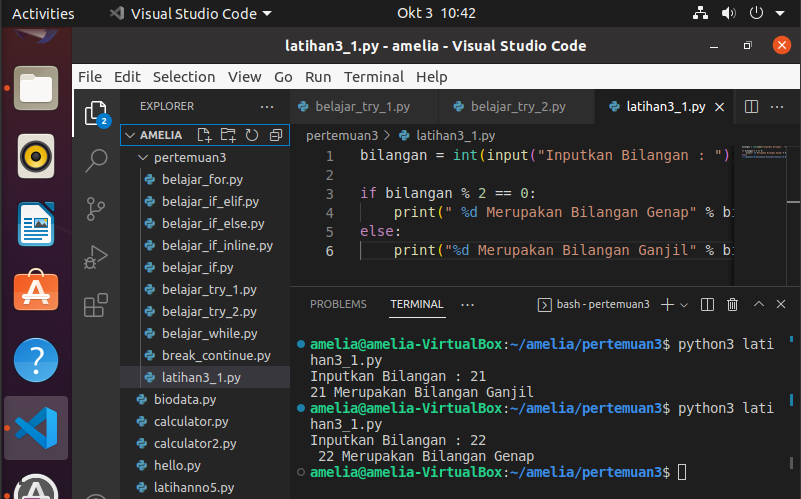Place cursor in terminal prompt input
801x499 pixels.
coord(682,472)
